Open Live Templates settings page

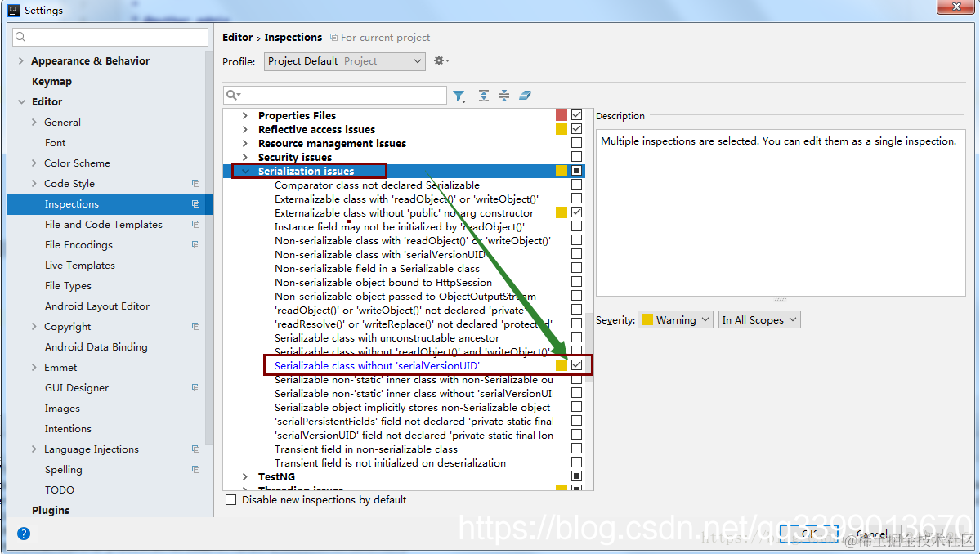pyautogui.click(x=80, y=266)
